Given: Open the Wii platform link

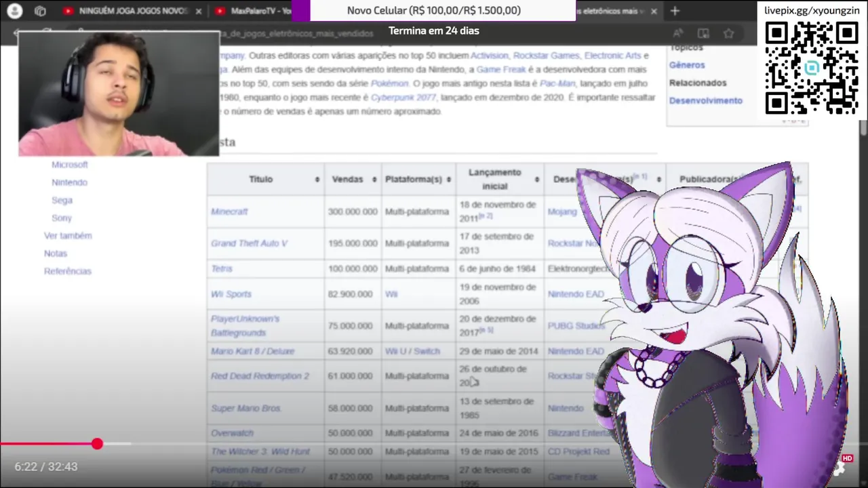Looking at the screenshot, I should click(391, 293).
